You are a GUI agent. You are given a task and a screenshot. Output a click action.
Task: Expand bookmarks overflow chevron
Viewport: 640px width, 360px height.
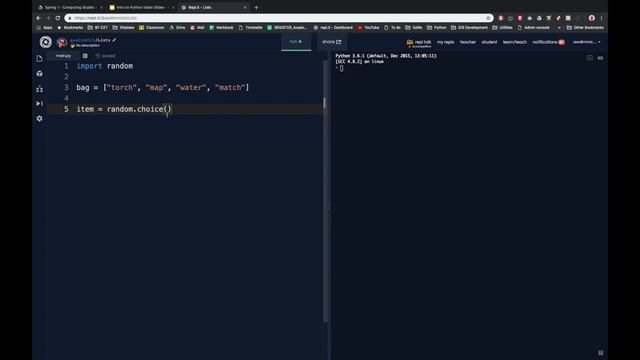click(559, 28)
